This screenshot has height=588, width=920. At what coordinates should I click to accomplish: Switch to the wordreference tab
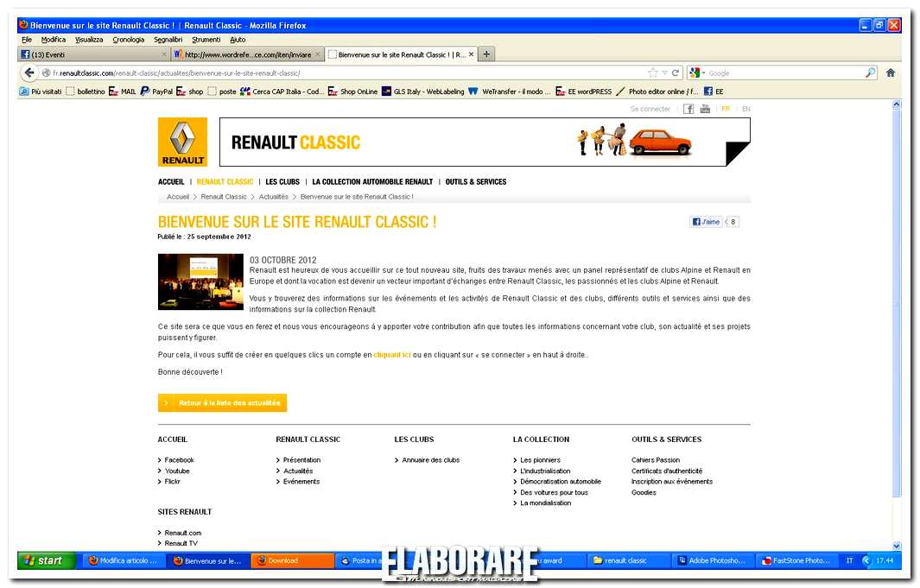click(248, 54)
